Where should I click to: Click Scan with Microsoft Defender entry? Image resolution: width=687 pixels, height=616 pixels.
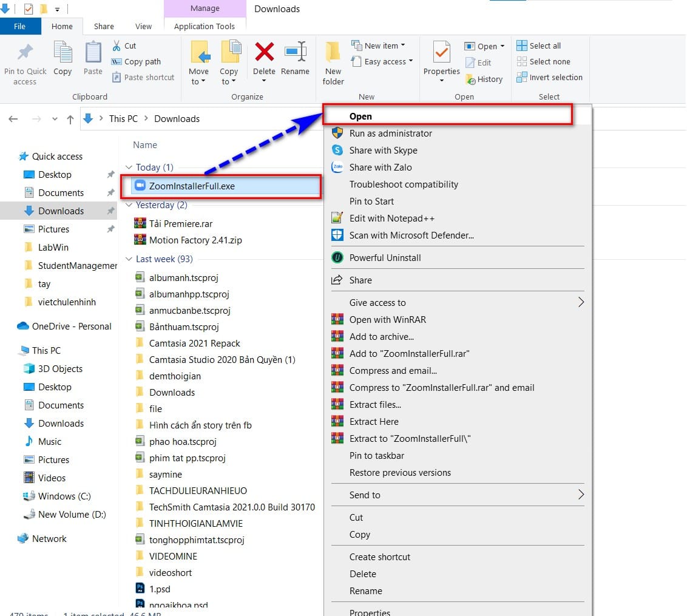[458, 235]
